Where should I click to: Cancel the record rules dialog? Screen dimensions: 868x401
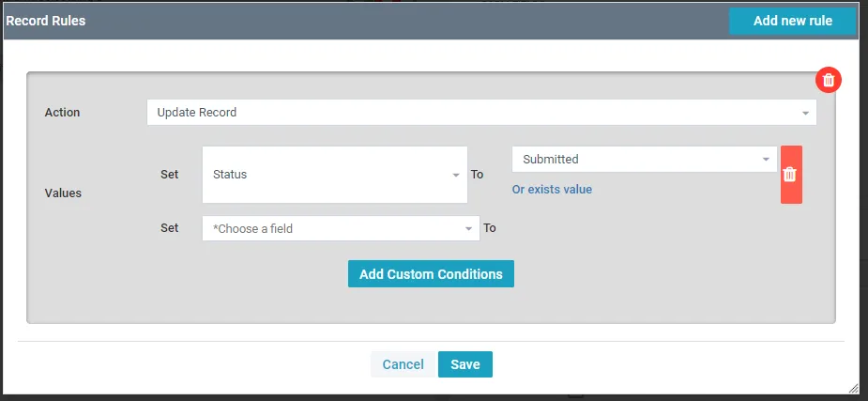pyautogui.click(x=403, y=364)
